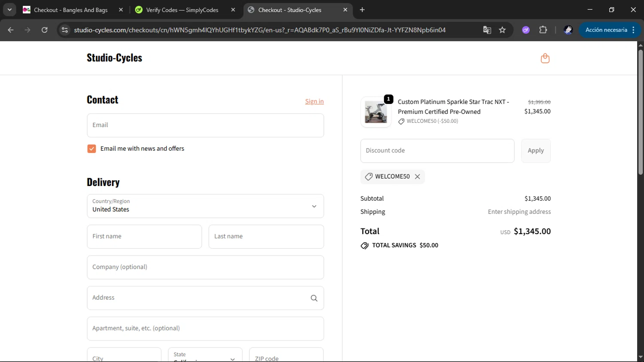Click the TOTAL SAVINGS $50.00 text

(405, 245)
